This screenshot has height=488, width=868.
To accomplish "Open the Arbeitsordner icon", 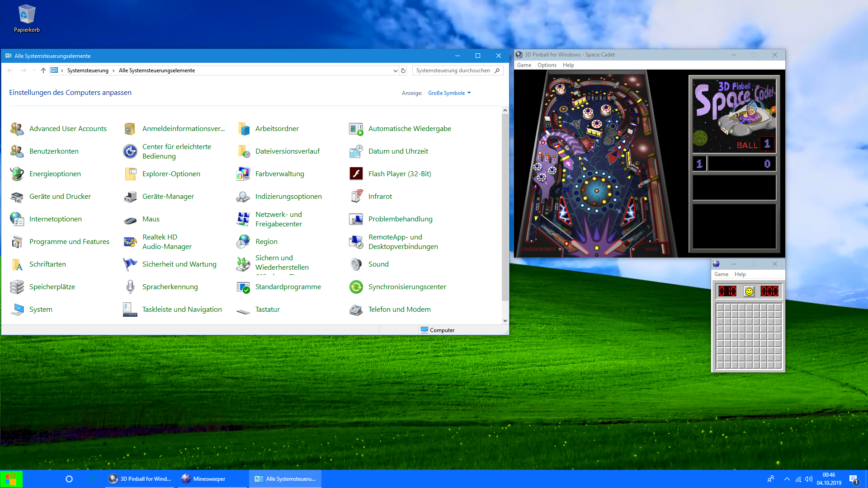I will pyautogui.click(x=243, y=129).
